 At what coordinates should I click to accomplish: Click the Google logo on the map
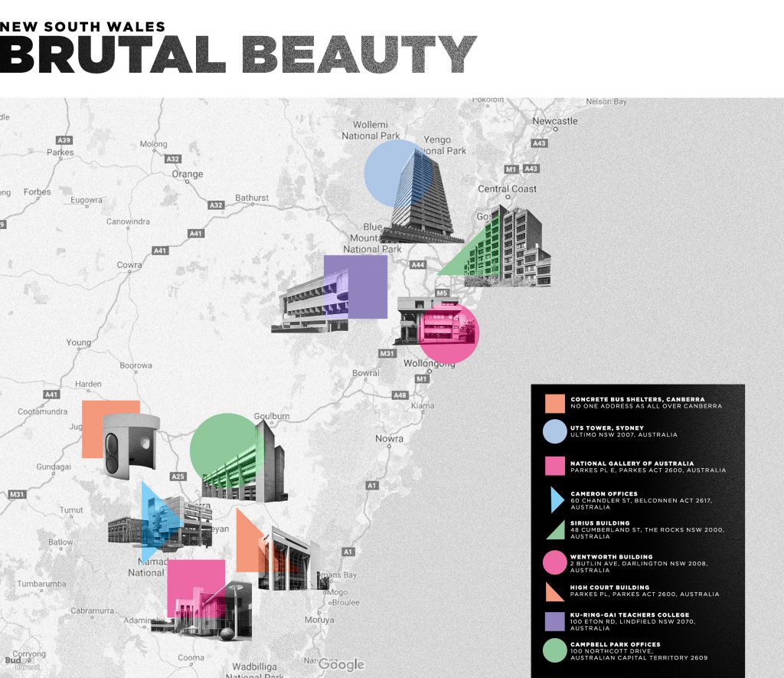341,663
